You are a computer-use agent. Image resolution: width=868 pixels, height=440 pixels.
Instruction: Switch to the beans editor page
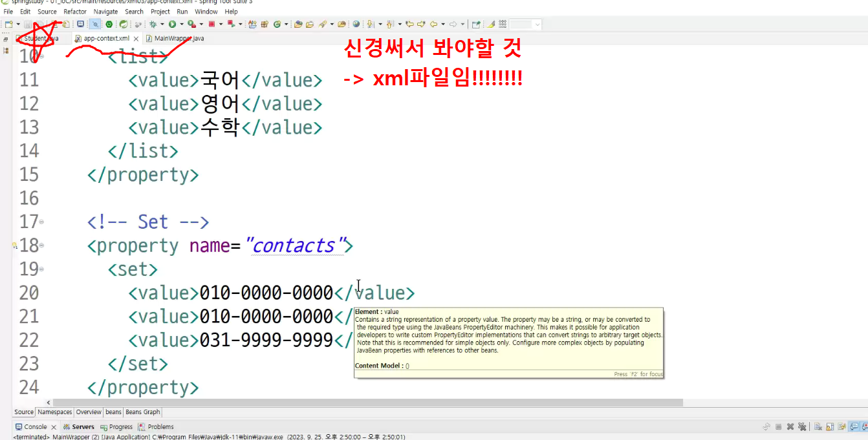pyautogui.click(x=113, y=412)
